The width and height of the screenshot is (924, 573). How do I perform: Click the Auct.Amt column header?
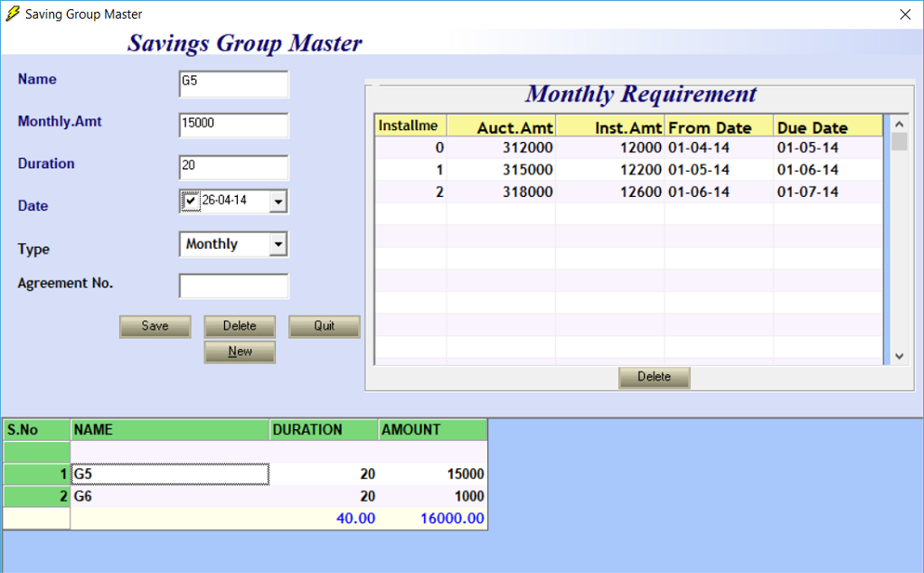click(501, 127)
